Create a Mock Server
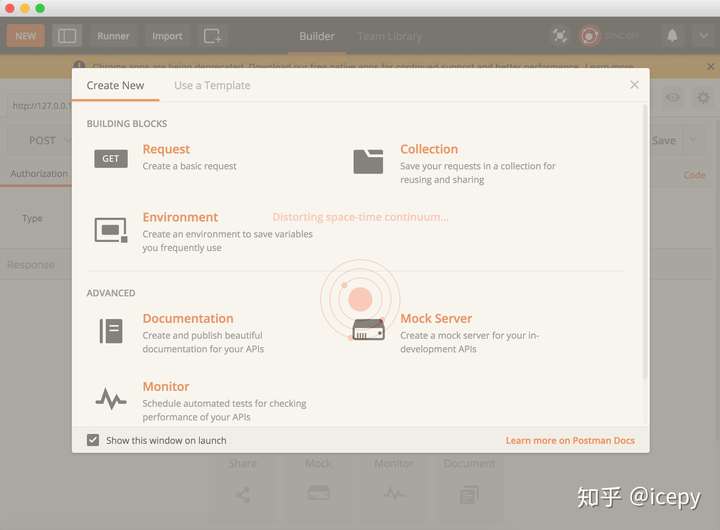This screenshot has height=530, width=720. pos(436,318)
